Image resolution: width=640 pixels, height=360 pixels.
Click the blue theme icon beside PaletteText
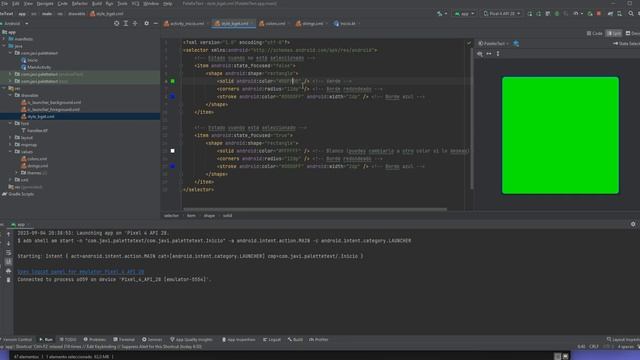(x=516, y=43)
